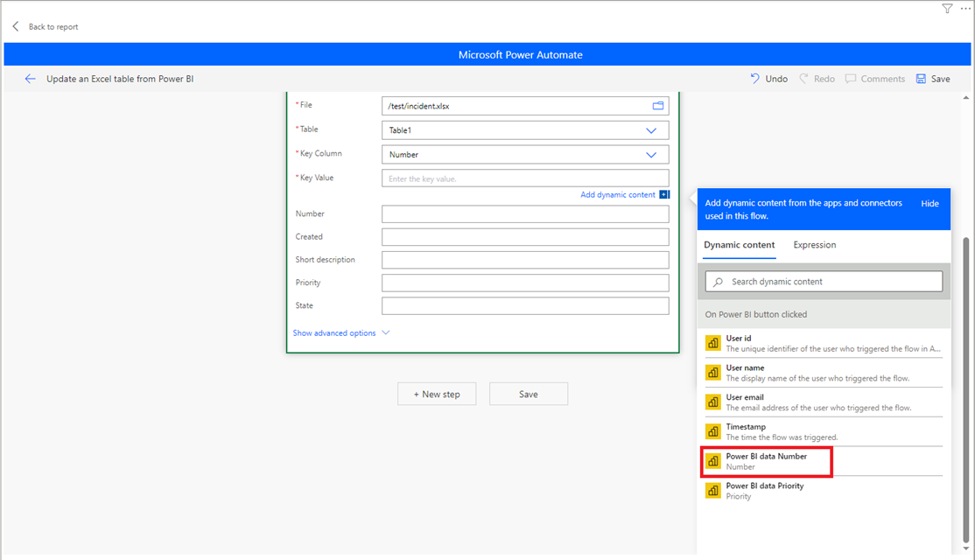This screenshot has height=560, width=975.
Task: Click the page vertical scrollbar
Action: coord(965,388)
